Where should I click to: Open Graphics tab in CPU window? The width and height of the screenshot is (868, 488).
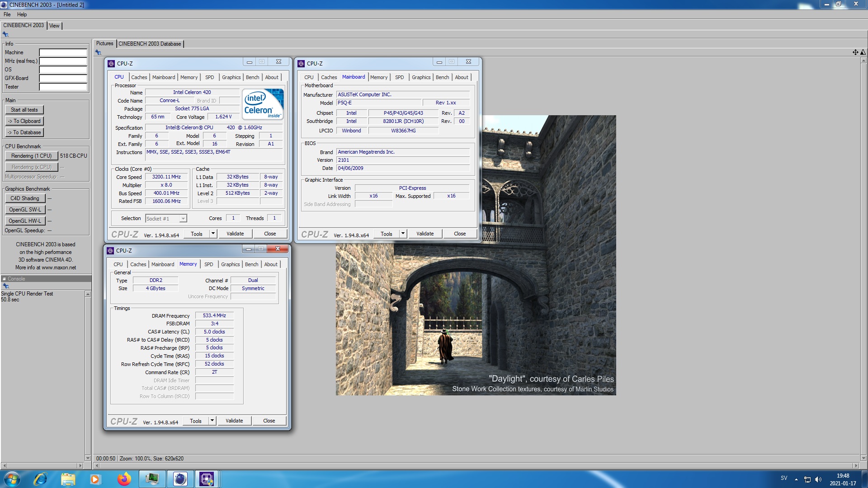[231, 77]
